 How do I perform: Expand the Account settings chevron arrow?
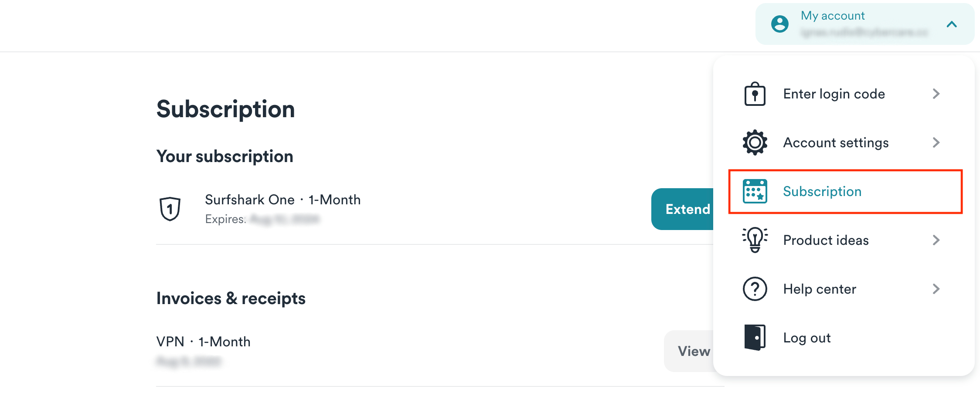(936, 142)
